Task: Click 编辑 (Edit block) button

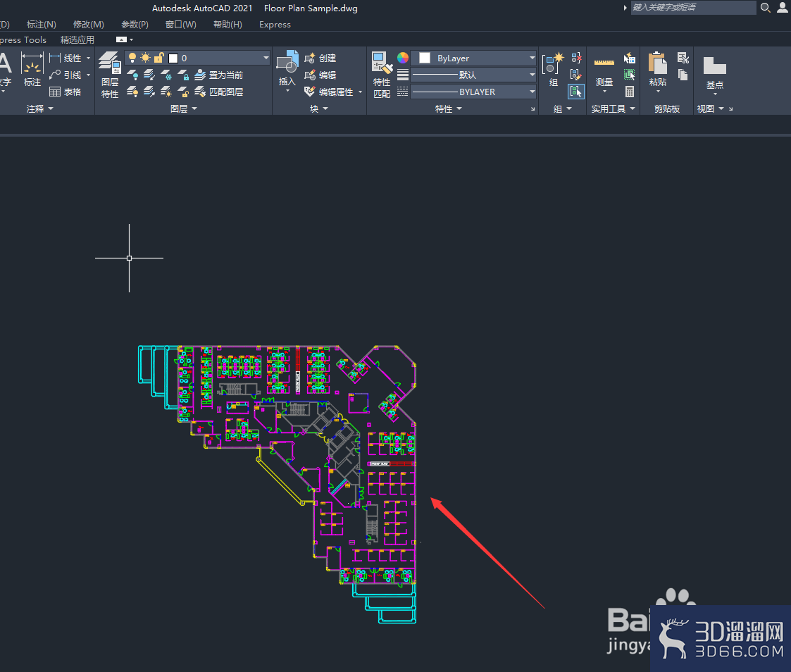Action: 320,75
